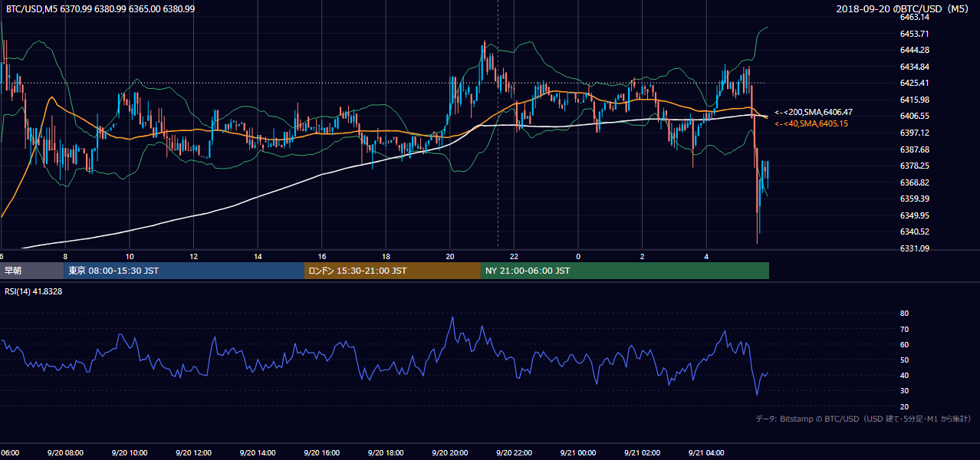This screenshot has width=980, height=460.
Task: Click the 早朝 session bar
Action: click(32, 271)
